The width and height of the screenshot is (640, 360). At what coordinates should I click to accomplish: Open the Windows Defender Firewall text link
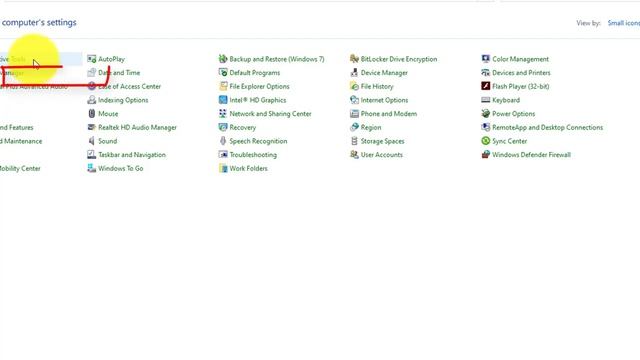pos(531,155)
